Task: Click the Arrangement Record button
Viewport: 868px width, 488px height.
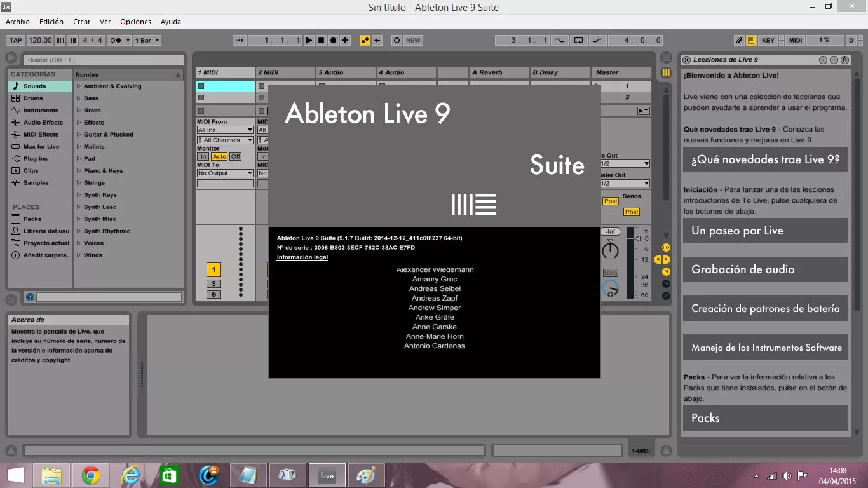Action: (x=333, y=40)
